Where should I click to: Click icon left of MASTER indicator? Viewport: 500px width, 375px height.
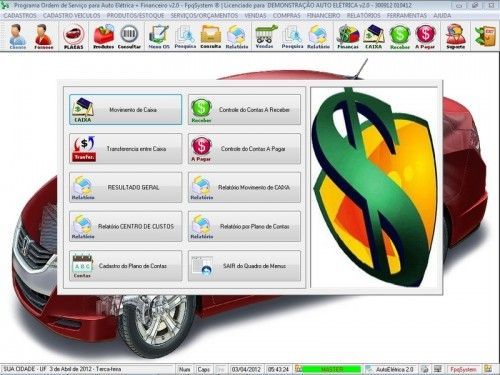click(x=299, y=369)
